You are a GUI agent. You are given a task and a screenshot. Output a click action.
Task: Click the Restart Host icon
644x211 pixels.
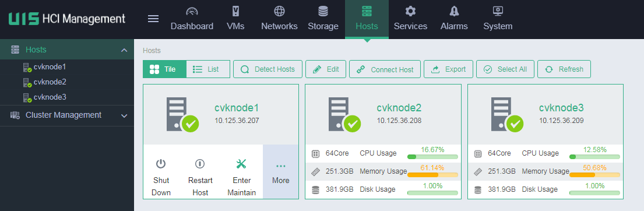click(x=200, y=164)
